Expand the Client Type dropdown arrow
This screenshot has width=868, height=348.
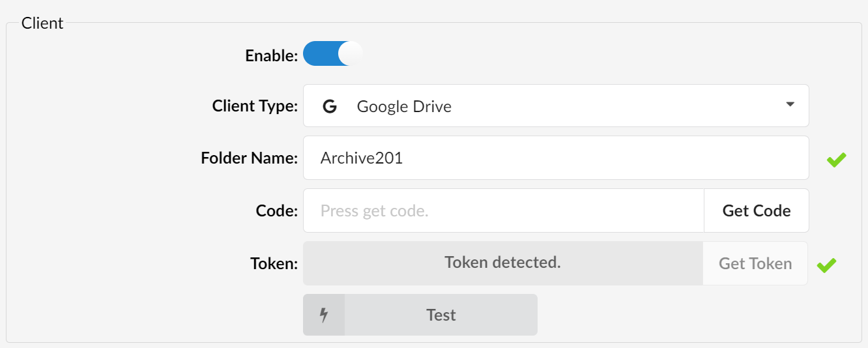[790, 104]
